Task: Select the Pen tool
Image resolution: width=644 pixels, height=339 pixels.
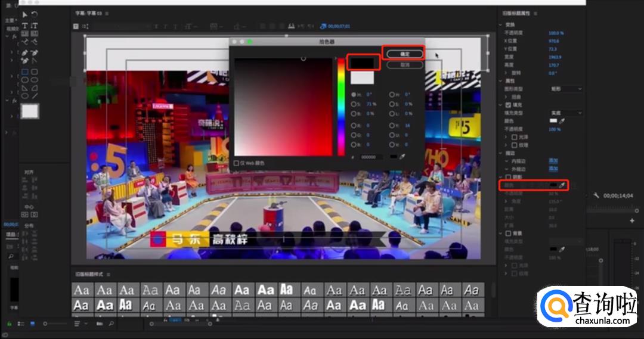Action: point(24,52)
